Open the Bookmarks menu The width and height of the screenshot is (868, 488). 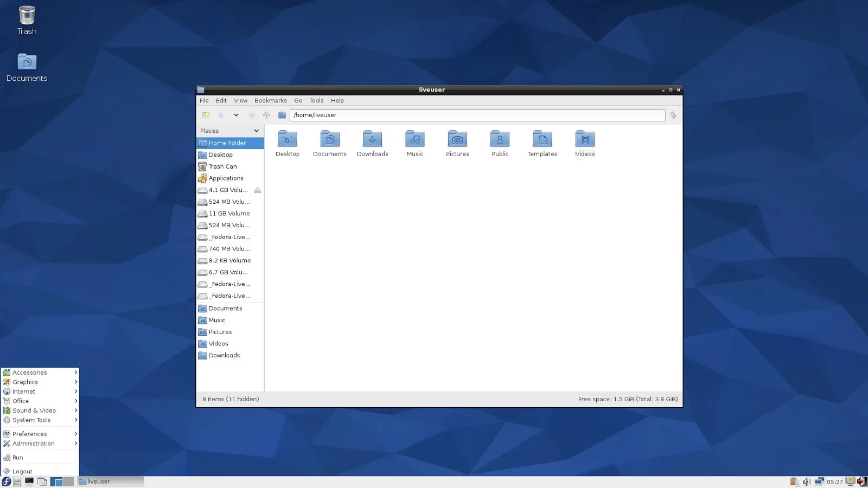(270, 100)
